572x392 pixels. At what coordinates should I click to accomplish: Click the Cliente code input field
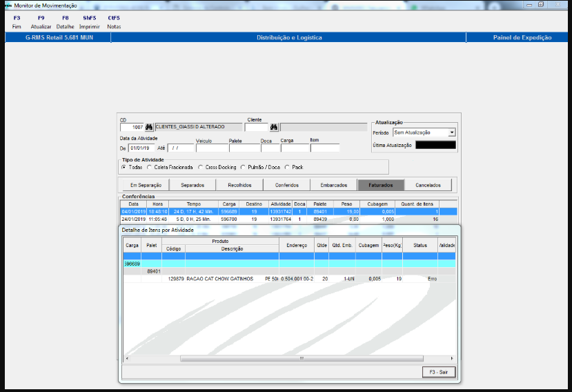pyautogui.click(x=257, y=127)
